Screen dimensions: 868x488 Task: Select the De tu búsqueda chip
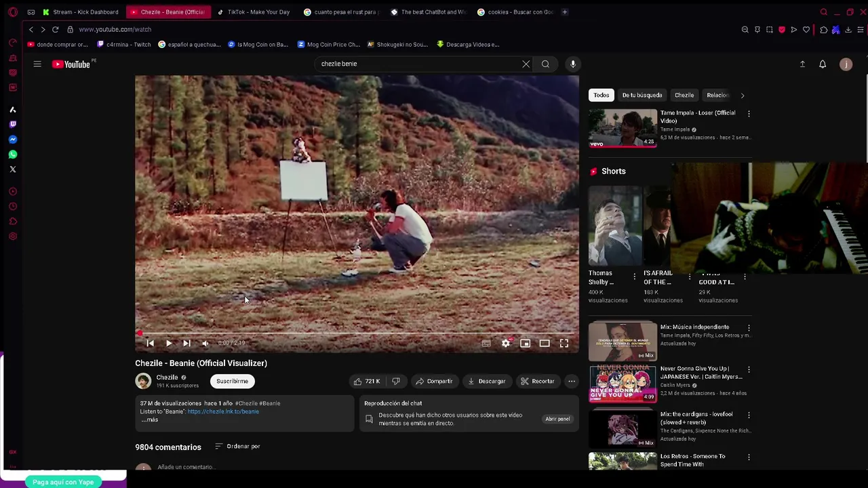pyautogui.click(x=642, y=95)
